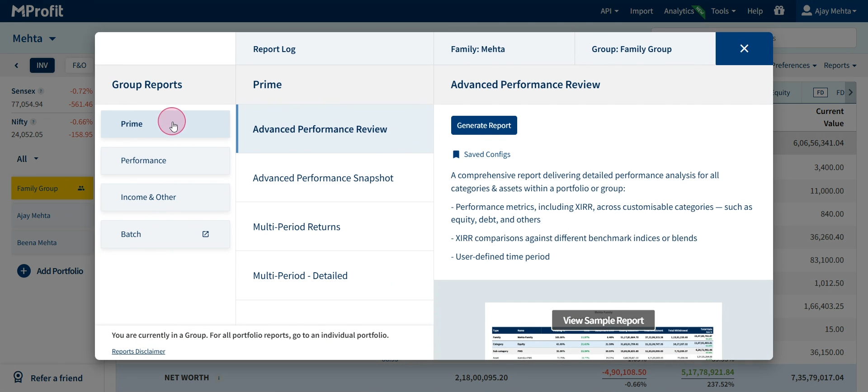Select Multi-Period - Detailed report
Viewport: 868px width, 392px height.
335,276
